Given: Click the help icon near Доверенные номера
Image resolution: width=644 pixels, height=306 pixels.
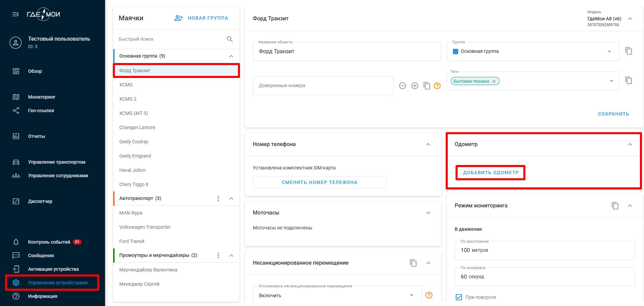Looking at the screenshot, I should 437,86.
